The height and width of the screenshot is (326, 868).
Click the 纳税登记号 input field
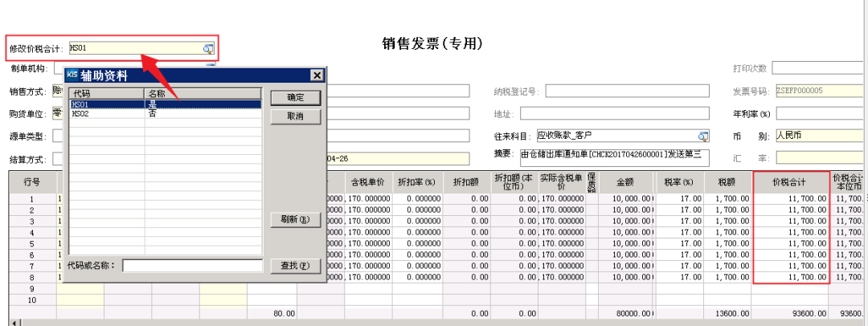pyautogui.click(x=627, y=91)
